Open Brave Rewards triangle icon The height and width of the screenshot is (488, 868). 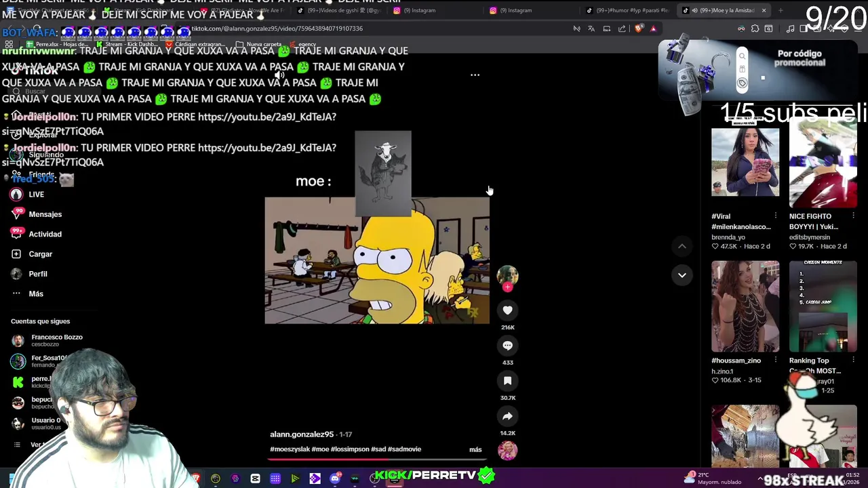[653, 28]
